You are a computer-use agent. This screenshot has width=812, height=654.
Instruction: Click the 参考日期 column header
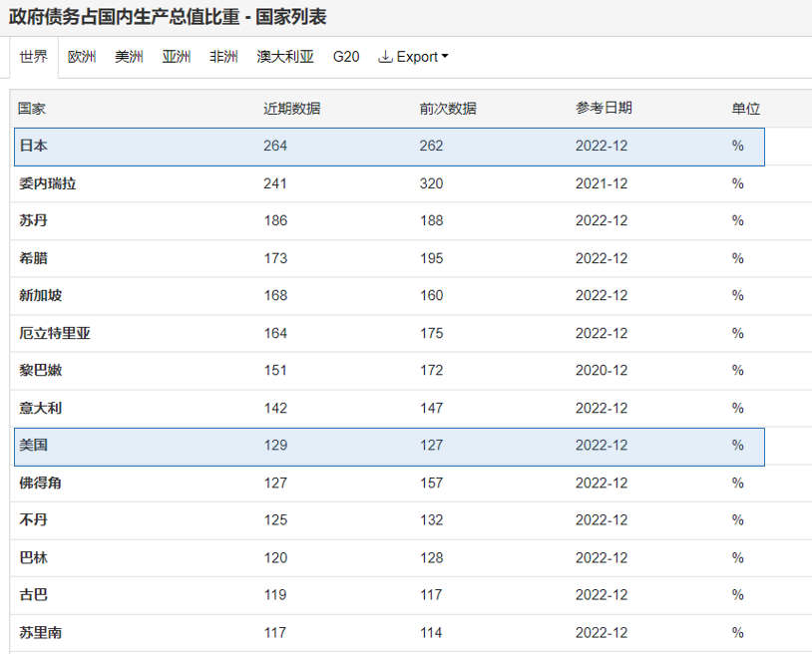point(604,109)
